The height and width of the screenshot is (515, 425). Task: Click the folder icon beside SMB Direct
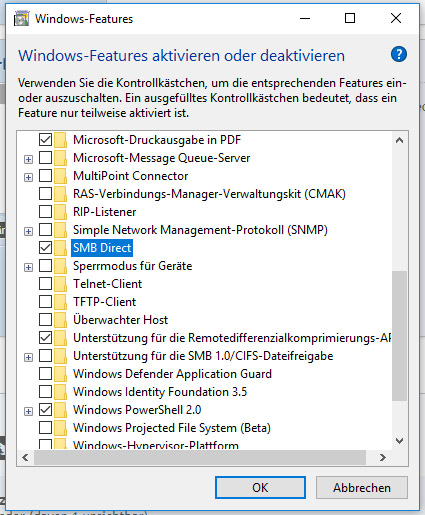pyautogui.click(x=61, y=248)
